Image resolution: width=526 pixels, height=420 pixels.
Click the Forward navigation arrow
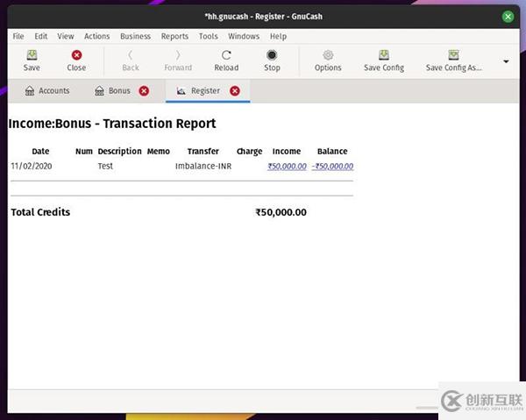(178, 55)
